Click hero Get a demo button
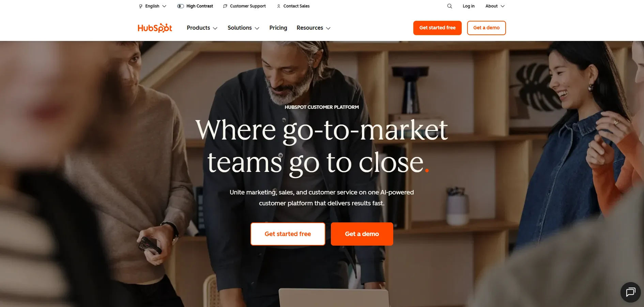The image size is (644, 307). click(362, 234)
